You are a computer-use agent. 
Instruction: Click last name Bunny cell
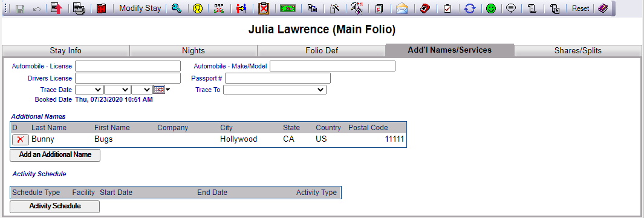pyautogui.click(x=43, y=139)
